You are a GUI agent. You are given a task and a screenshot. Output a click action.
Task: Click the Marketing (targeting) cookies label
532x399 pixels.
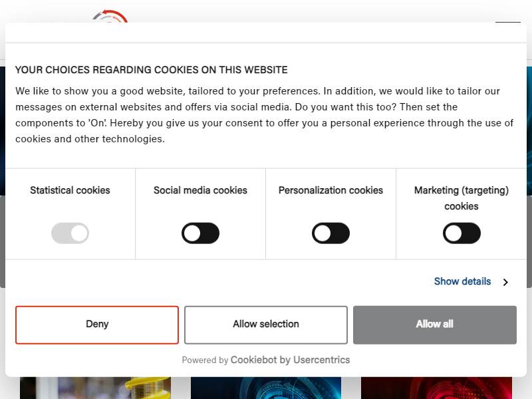(x=462, y=198)
